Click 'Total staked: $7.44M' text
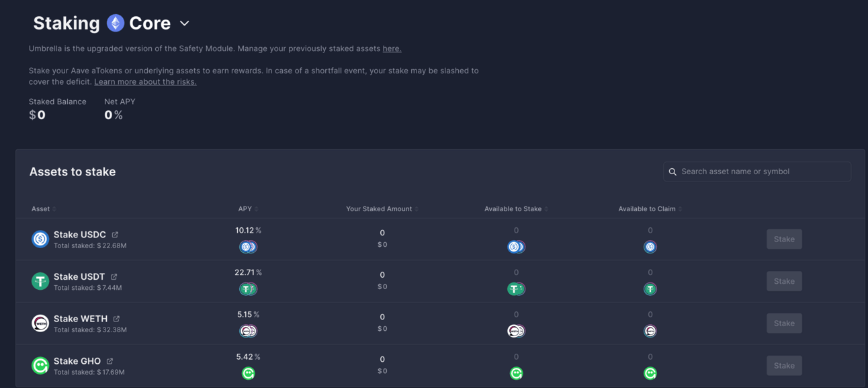The height and width of the screenshot is (388, 868). pos(87,288)
